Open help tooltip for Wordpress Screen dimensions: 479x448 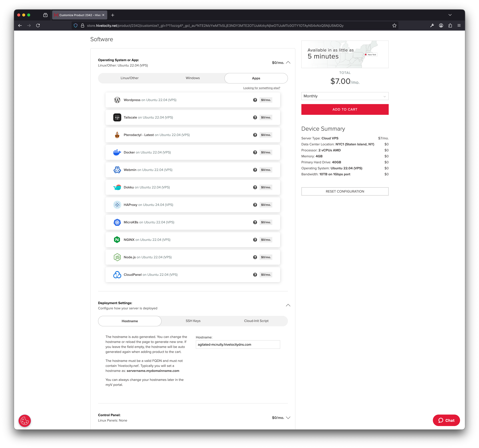tap(255, 100)
